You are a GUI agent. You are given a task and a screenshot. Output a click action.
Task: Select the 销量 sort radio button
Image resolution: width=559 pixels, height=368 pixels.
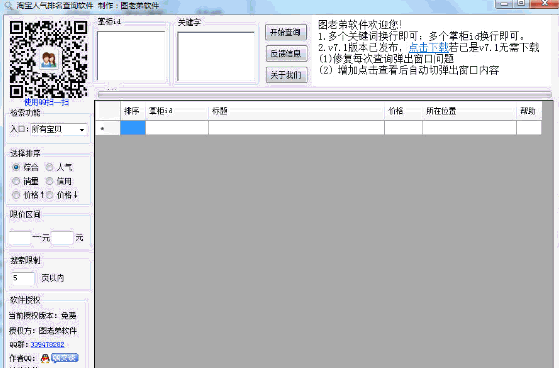(x=16, y=181)
